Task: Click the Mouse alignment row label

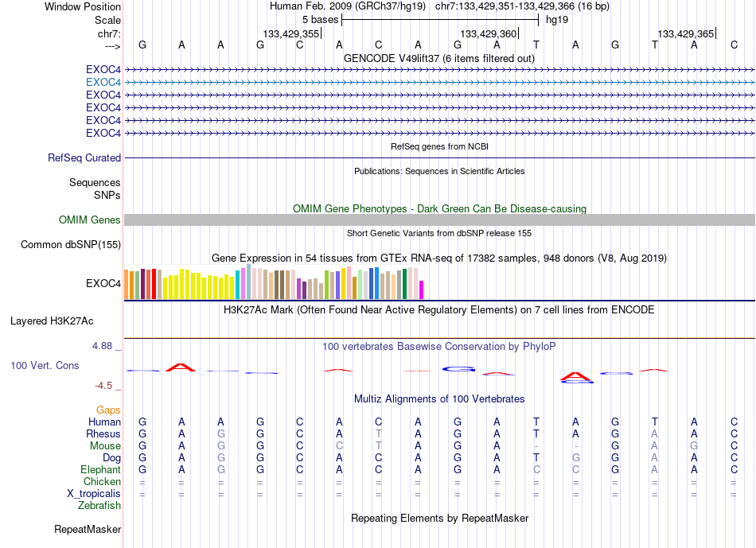Action: [105, 446]
